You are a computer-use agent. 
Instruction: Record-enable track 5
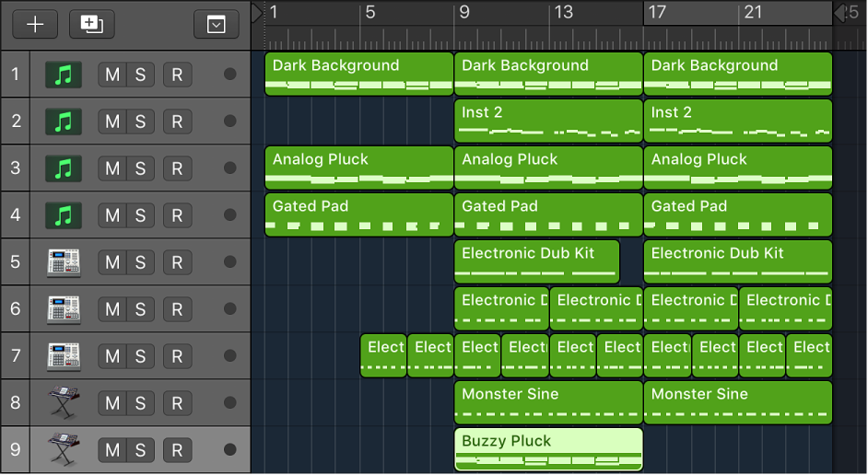pos(177,262)
